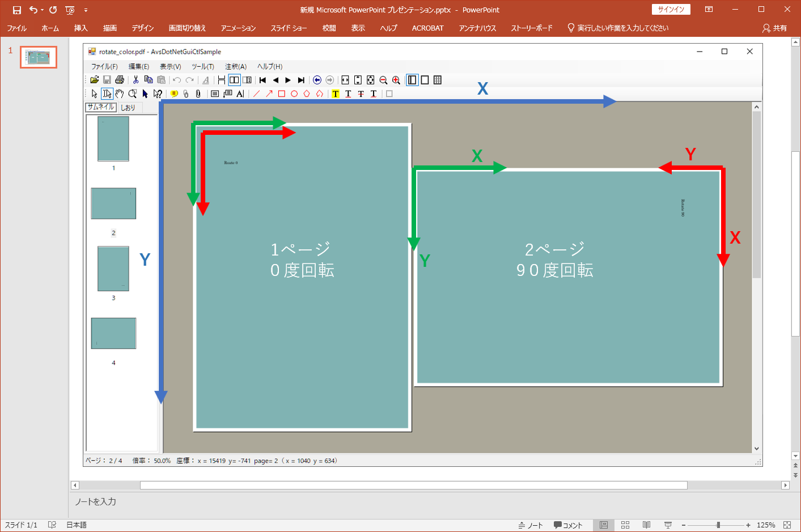
Task: Click the Undo arrow icon
Action: click(33, 10)
